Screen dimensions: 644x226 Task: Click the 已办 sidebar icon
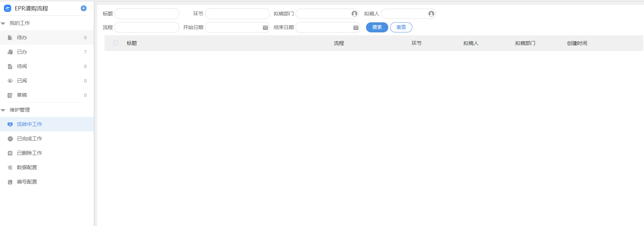coord(10,52)
